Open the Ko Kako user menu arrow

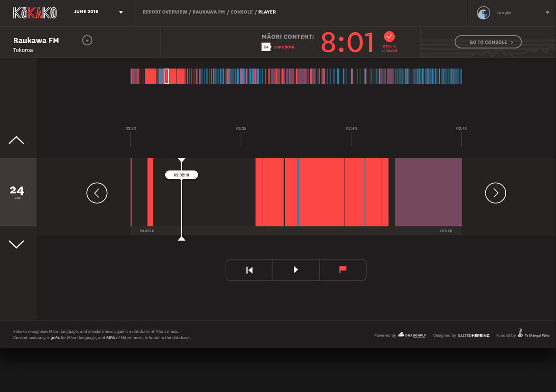click(547, 13)
